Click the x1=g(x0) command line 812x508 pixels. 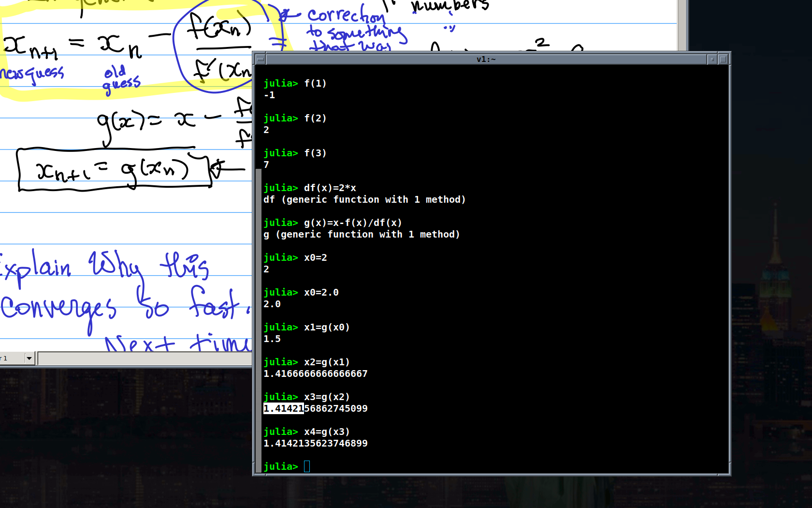(x=326, y=328)
